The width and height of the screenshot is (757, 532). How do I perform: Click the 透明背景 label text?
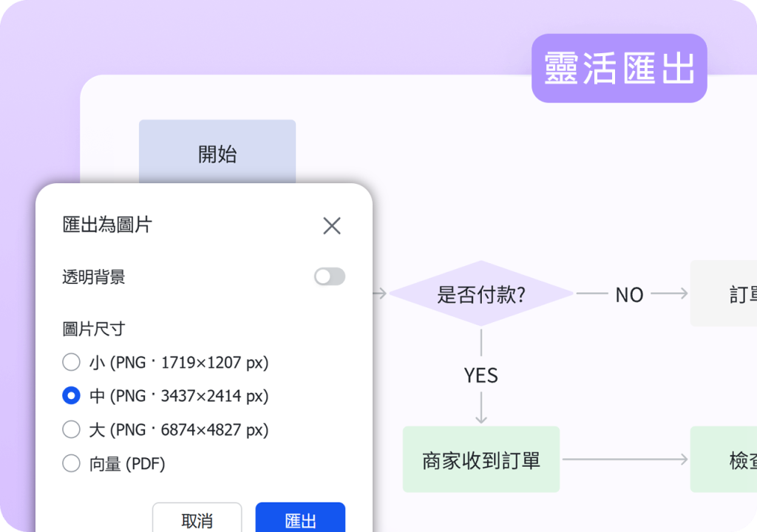(x=94, y=277)
